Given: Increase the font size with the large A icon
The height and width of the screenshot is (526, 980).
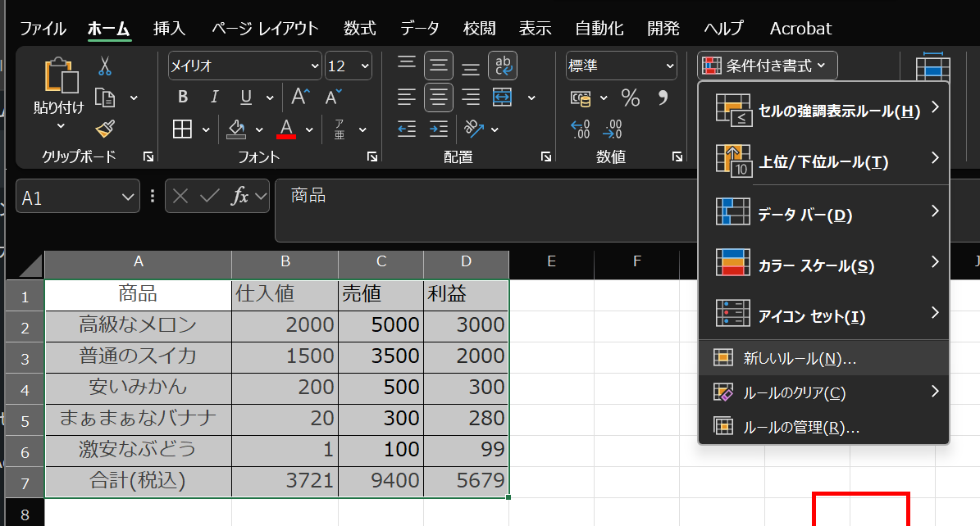Looking at the screenshot, I should 300,97.
